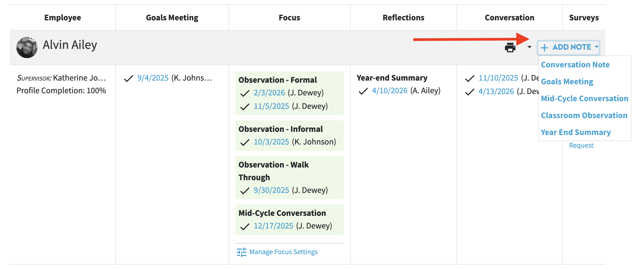Open the 9/30/2025 walk through link
This screenshot has width=644, height=270.
[x=271, y=190]
